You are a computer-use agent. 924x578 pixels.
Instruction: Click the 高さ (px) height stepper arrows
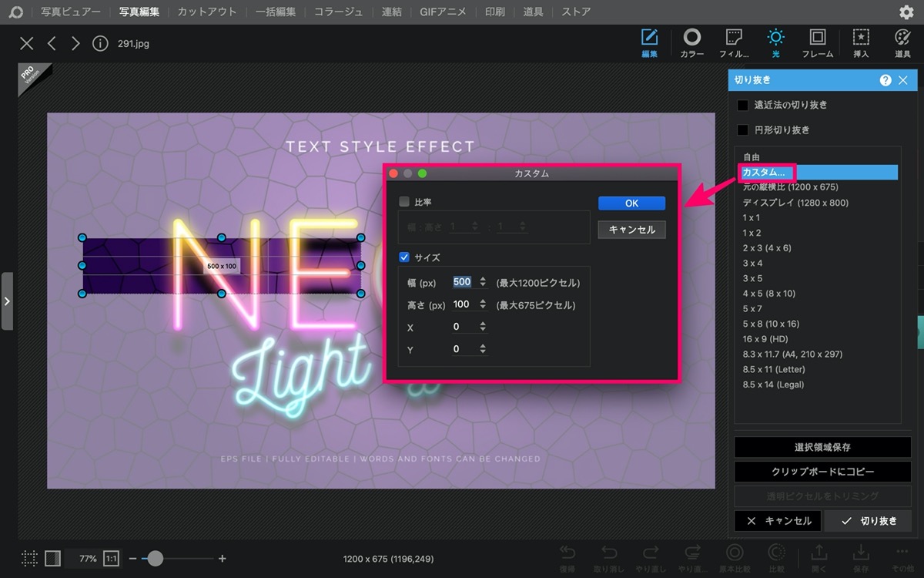(483, 304)
